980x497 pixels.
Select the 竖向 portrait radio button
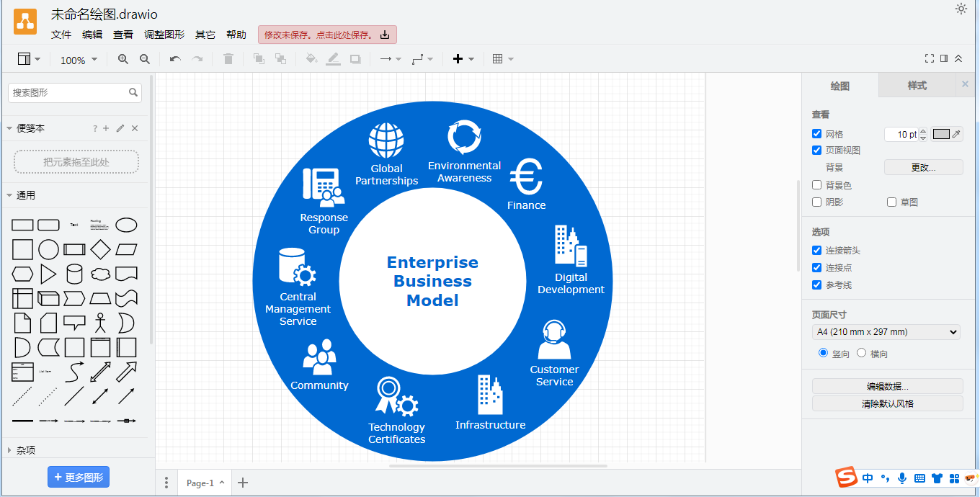click(x=823, y=353)
